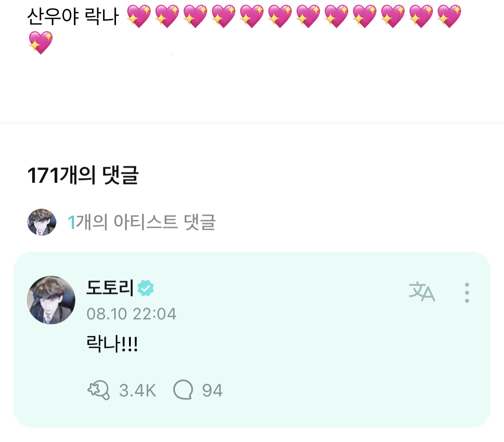Tap the small artist avatar above the comment
The height and width of the screenshot is (442, 504).
[x=42, y=222]
